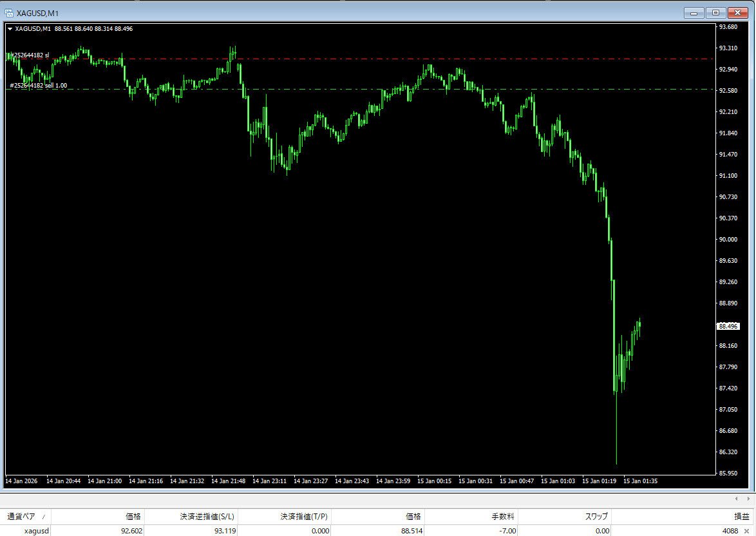
Task: Sort trades using the スワップ column header
Action: (x=596, y=516)
